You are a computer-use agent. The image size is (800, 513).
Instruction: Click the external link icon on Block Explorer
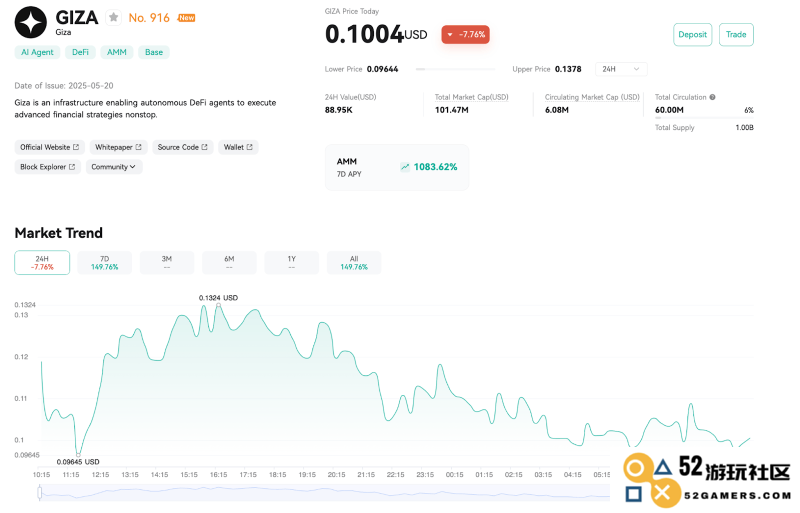point(72,167)
